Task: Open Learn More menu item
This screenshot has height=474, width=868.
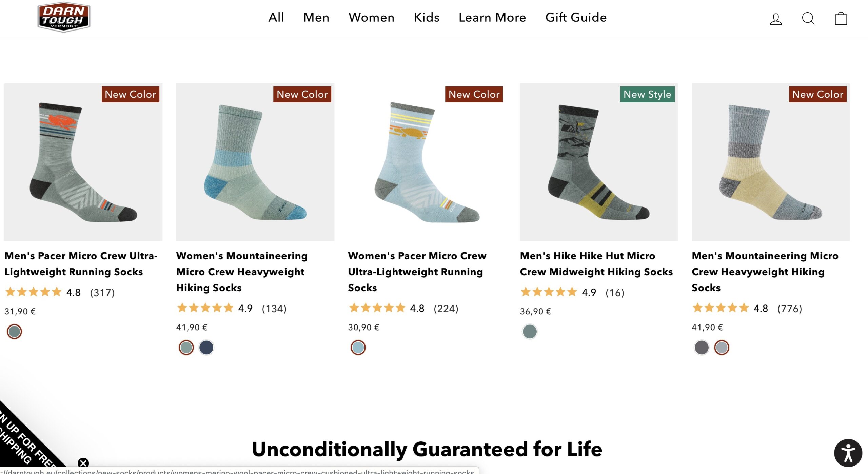Action: (492, 17)
